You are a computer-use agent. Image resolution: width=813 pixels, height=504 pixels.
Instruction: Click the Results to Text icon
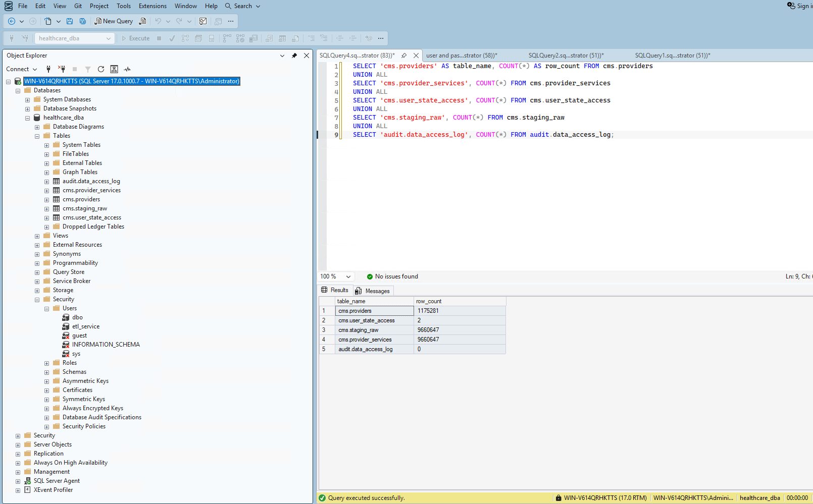pyautogui.click(x=269, y=38)
